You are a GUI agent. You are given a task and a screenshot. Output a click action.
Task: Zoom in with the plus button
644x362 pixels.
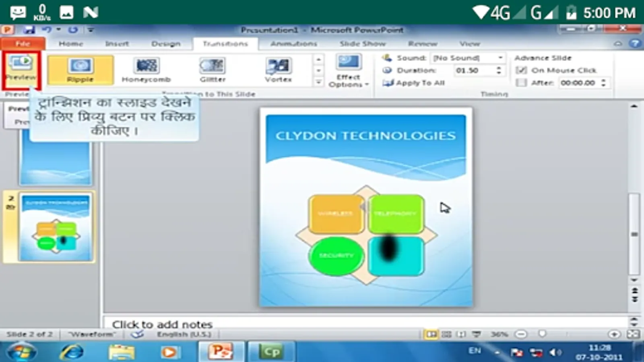click(614, 334)
